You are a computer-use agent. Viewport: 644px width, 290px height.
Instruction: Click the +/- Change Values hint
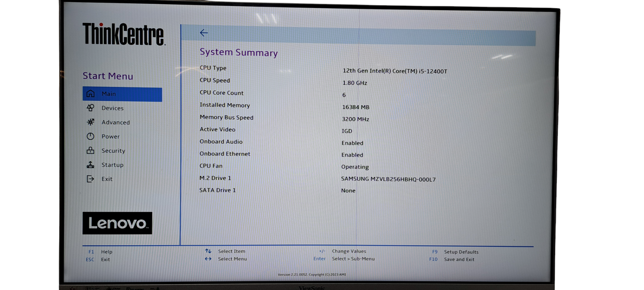pyautogui.click(x=342, y=251)
